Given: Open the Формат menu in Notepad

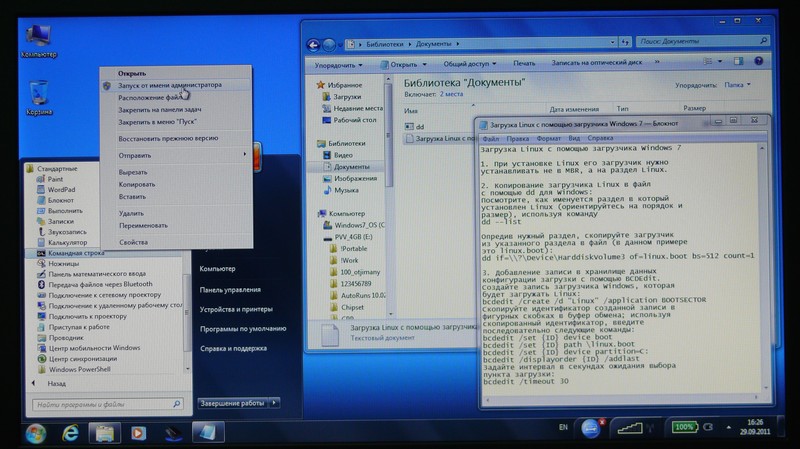Looking at the screenshot, I should [x=548, y=138].
